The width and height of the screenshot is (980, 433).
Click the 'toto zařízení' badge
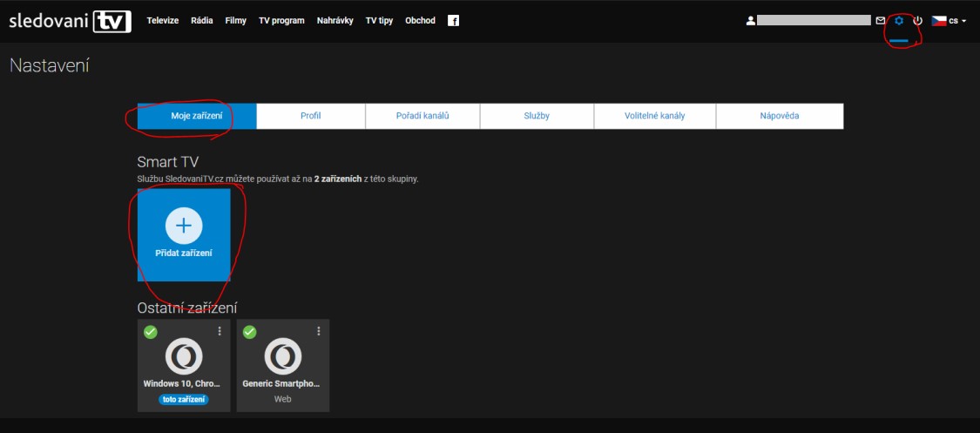pos(184,399)
